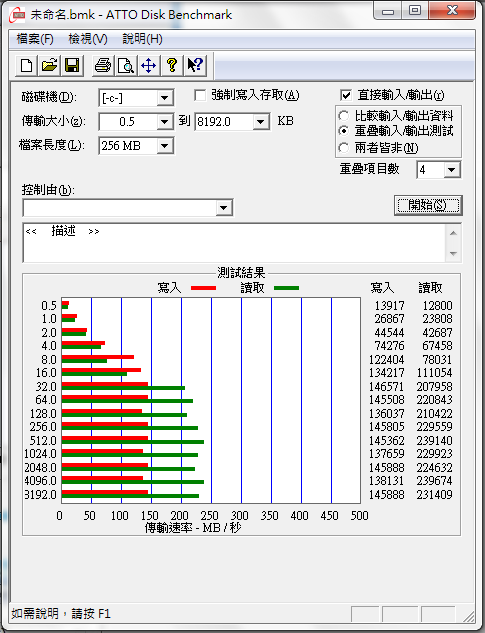Enable the 強制寫入存取 checkbox
Screen dimensions: 485x633
(x=200, y=95)
